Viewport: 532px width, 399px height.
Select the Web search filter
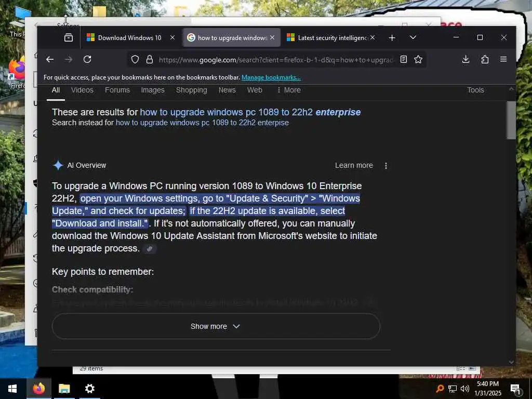click(255, 90)
